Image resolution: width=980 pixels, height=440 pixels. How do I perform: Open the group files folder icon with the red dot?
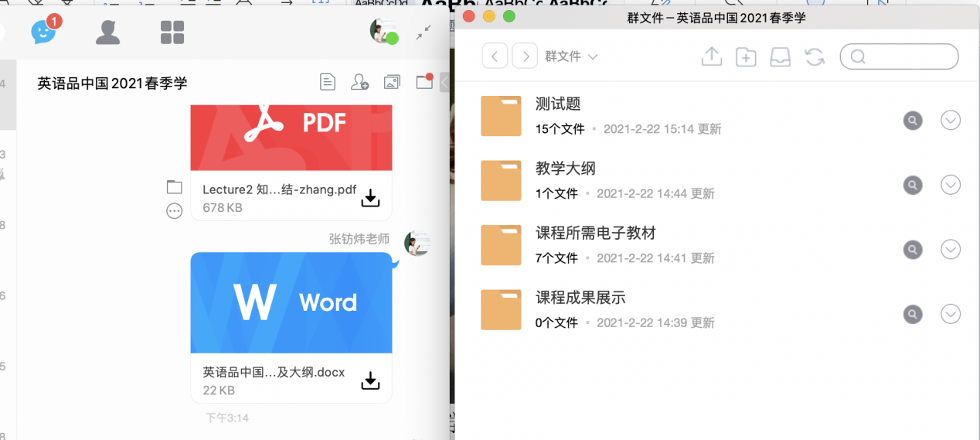tap(424, 81)
